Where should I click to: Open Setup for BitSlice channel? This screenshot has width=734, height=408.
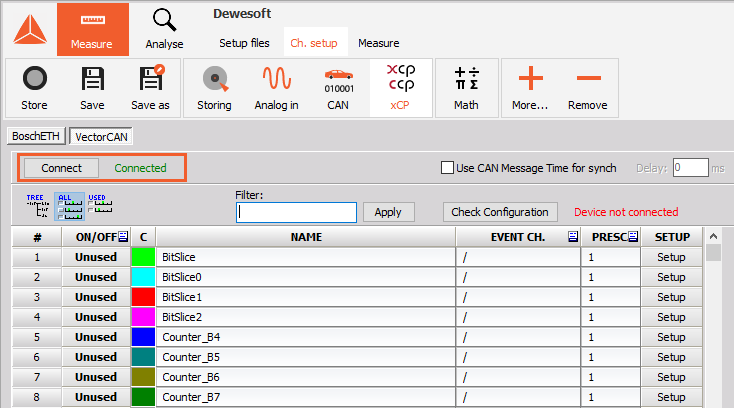(671, 257)
